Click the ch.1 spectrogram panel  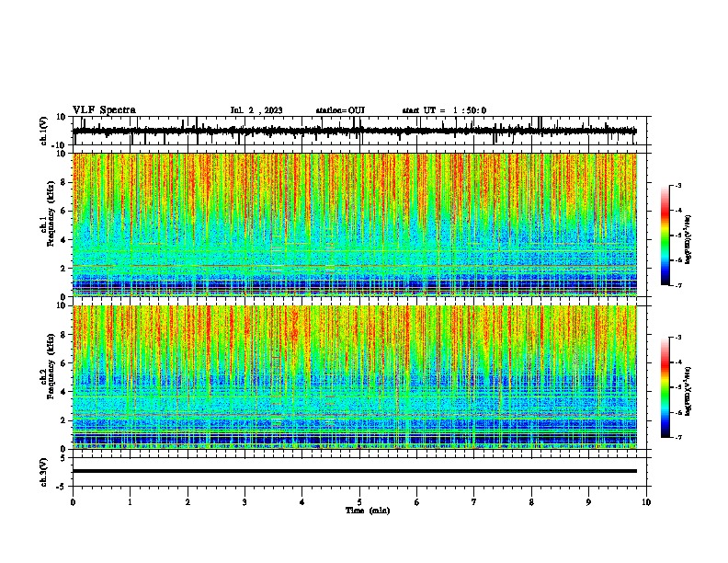(x=355, y=224)
